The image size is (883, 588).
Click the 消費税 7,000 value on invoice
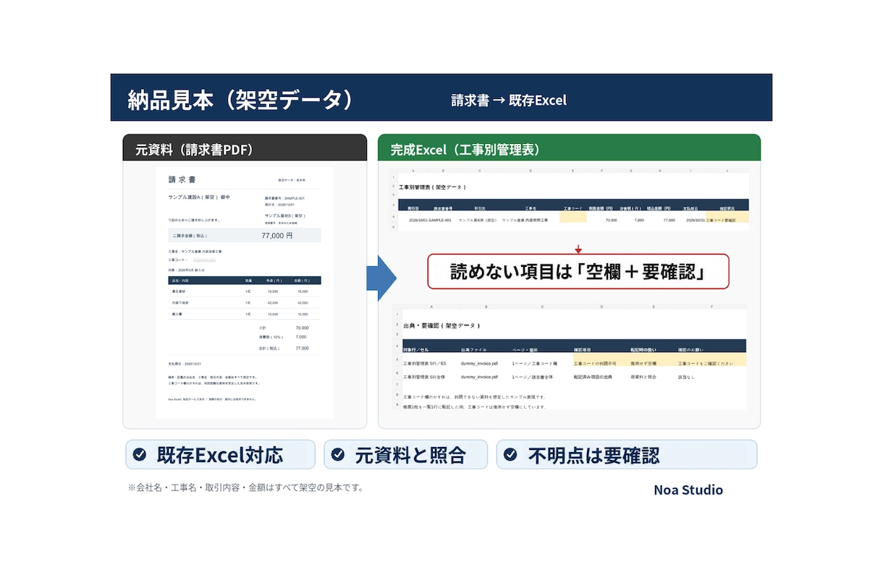(301, 337)
